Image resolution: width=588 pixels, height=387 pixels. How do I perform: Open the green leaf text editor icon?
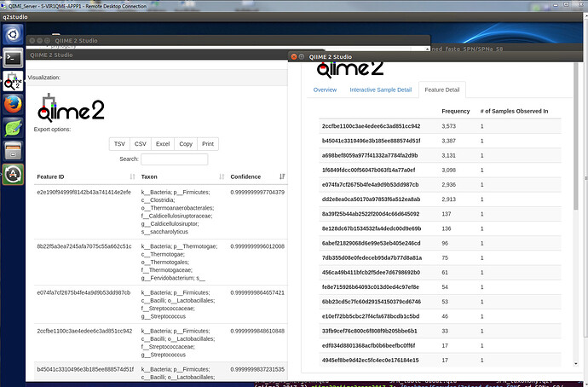[x=13, y=129]
